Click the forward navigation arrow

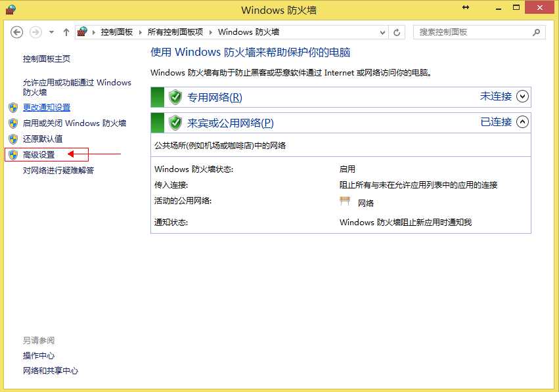tap(35, 32)
